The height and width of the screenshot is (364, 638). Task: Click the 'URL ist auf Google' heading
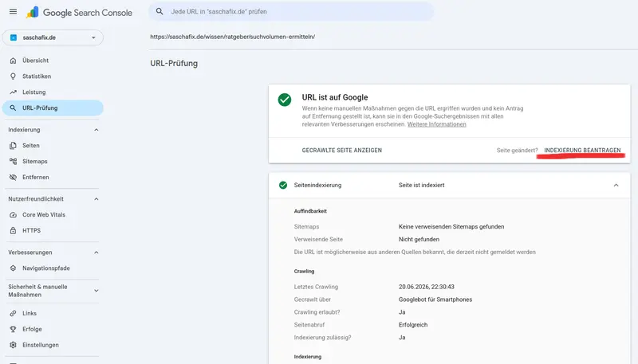point(335,97)
